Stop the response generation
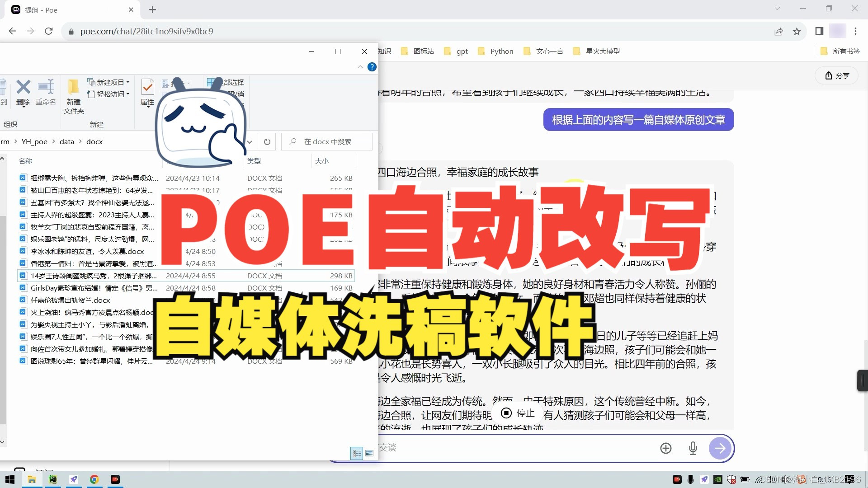Viewport: 868px width, 488px height. point(518,413)
